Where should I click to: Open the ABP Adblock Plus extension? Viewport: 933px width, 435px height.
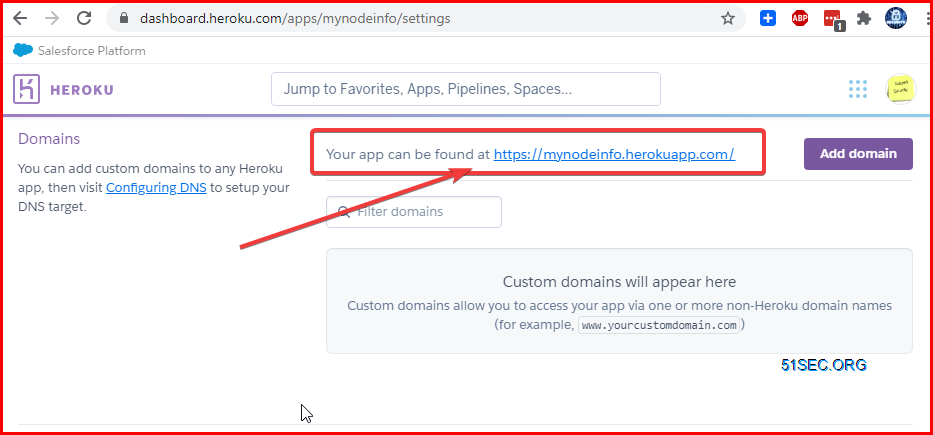click(800, 18)
